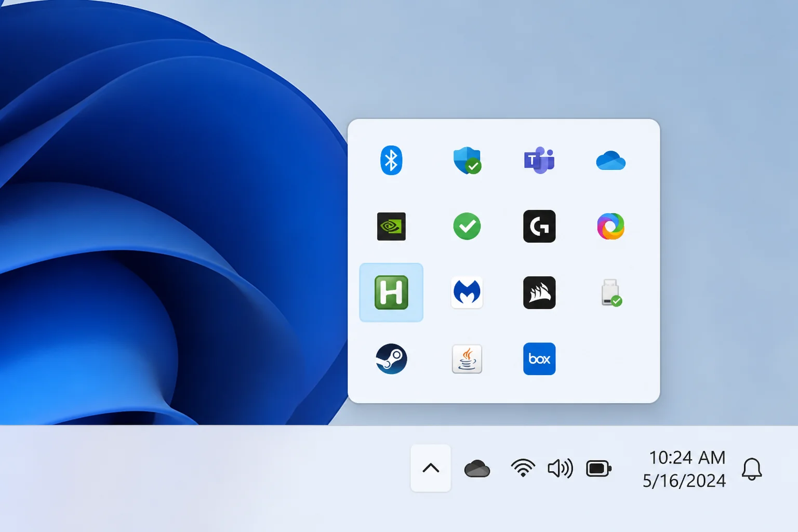The image size is (798, 532).
Task: Open Windows Security shield icon
Action: click(x=467, y=160)
